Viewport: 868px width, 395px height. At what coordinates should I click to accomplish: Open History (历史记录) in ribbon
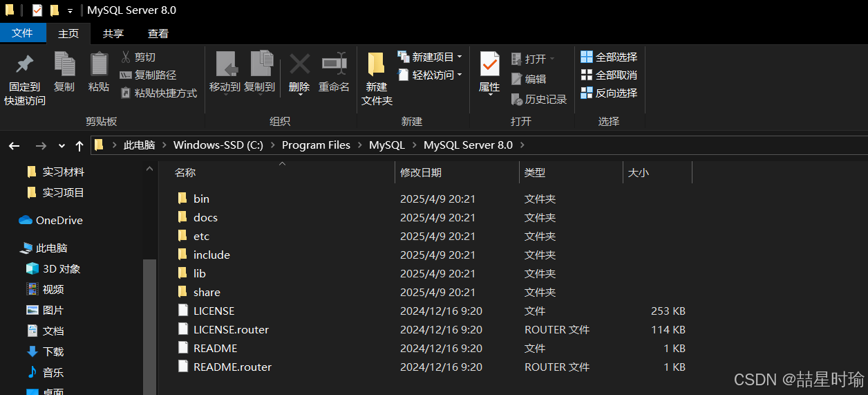[539, 99]
